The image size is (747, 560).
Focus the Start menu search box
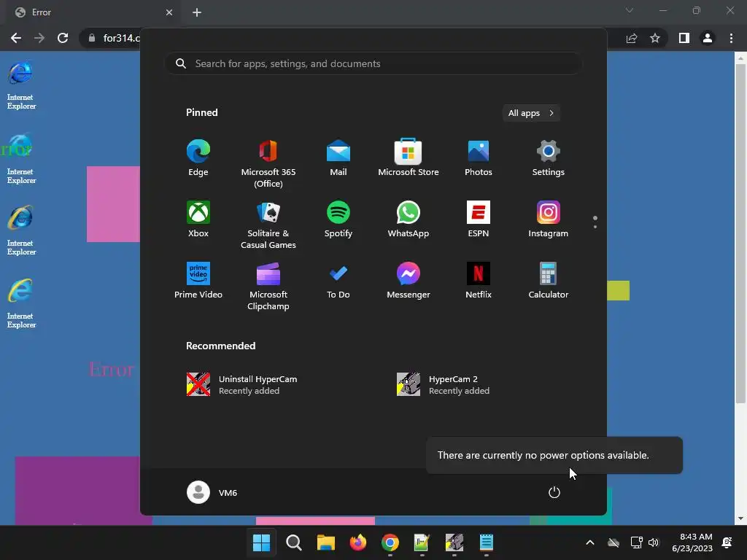tap(373, 63)
